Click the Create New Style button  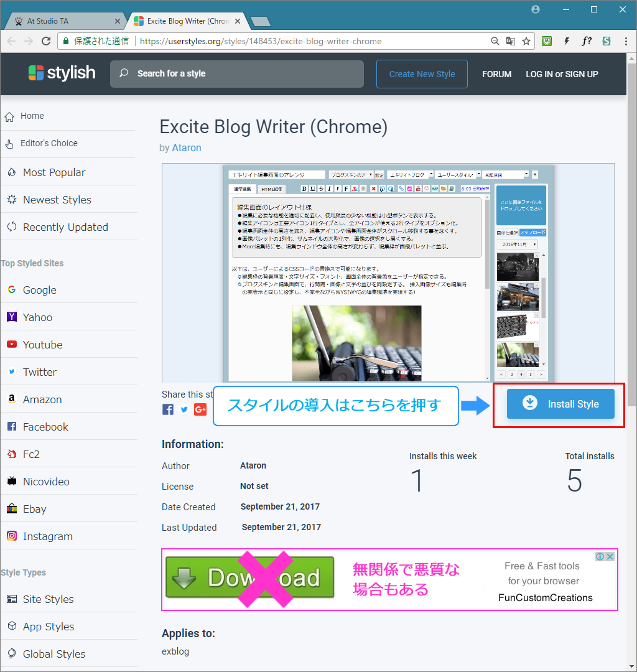click(422, 74)
